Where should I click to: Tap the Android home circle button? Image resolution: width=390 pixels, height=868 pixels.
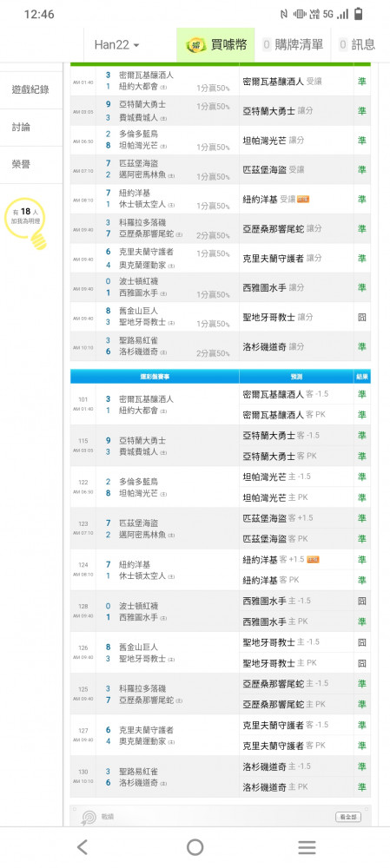click(x=195, y=847)
